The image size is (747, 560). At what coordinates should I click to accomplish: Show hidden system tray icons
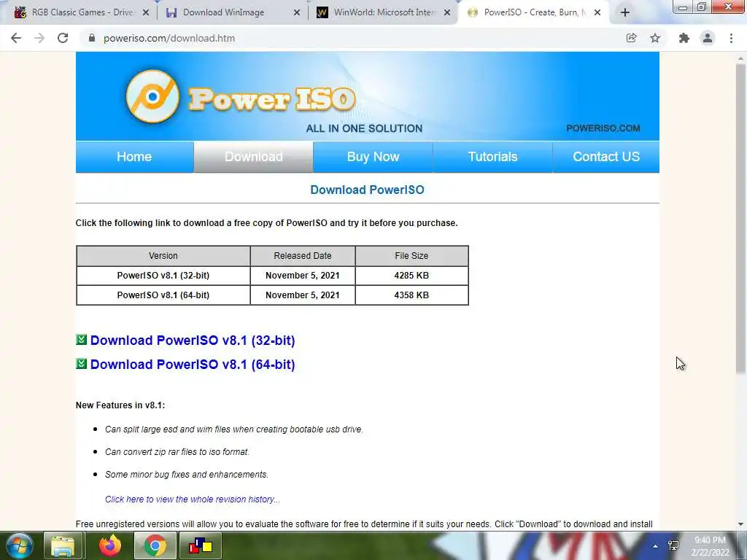tap(655, 546)
